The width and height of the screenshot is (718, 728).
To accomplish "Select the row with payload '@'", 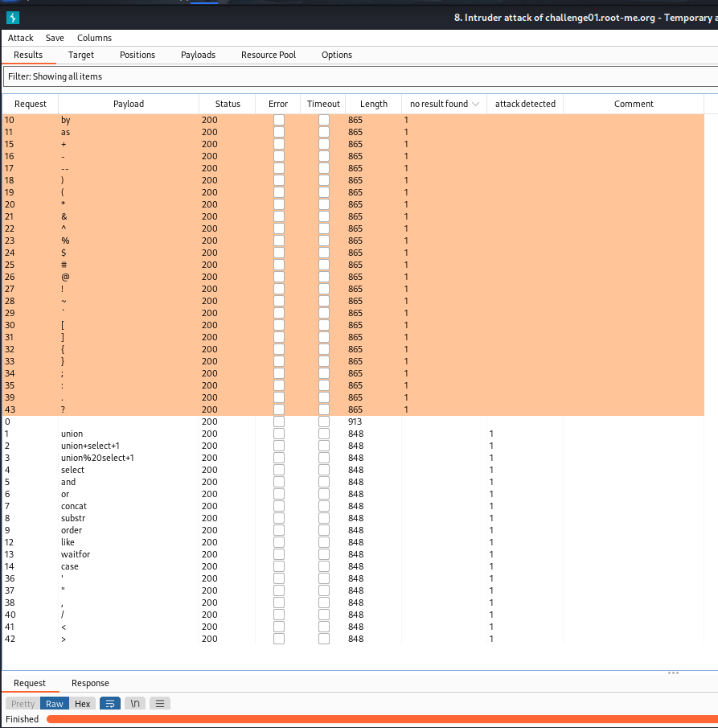I will (x=353, y=277).
